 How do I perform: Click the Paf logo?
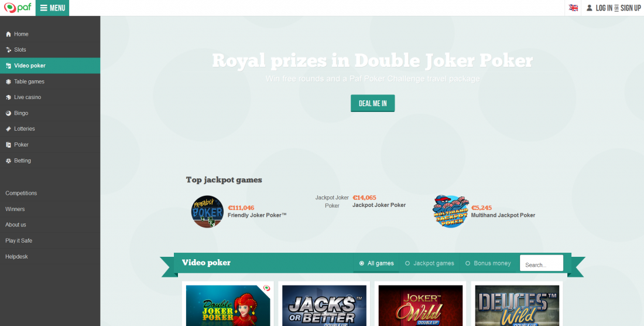tap(18, 8)
